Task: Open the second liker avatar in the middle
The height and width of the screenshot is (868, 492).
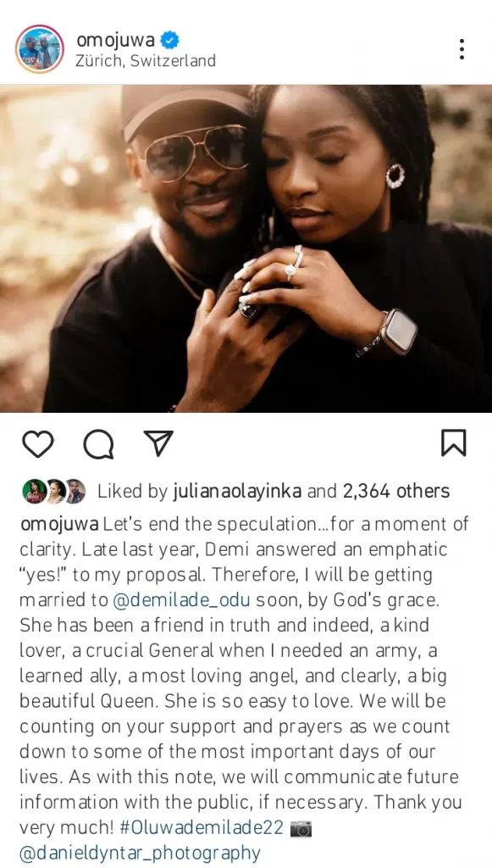Action: (x=56, y=491)
